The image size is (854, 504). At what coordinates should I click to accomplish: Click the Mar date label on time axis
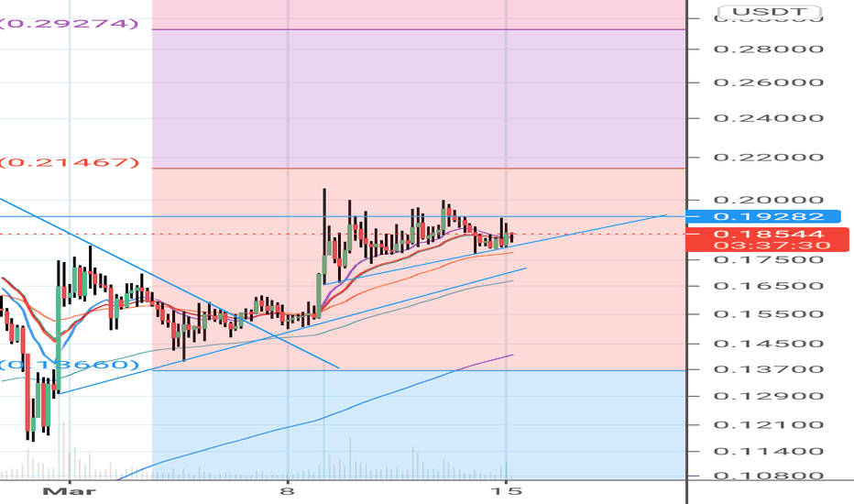click(x=69, y=491)
